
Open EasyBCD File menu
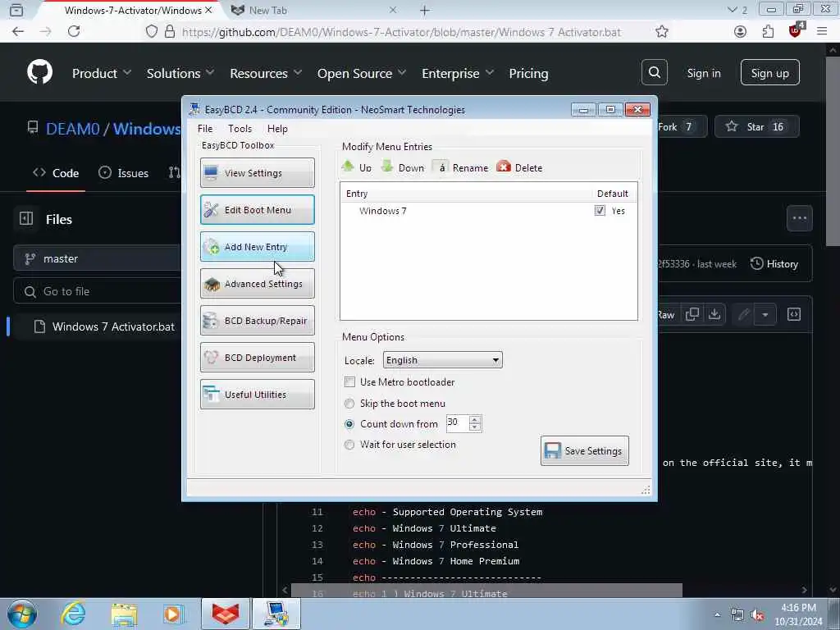click(204, 129)
